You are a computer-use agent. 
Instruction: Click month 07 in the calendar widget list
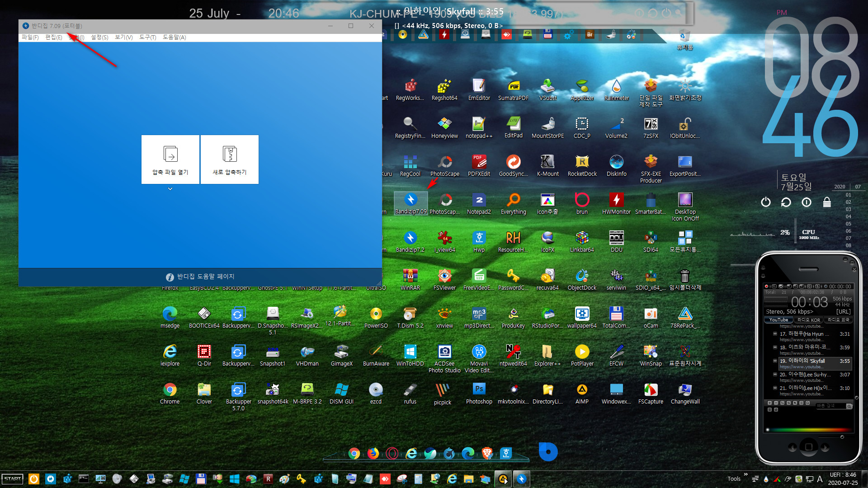point(849,239)
